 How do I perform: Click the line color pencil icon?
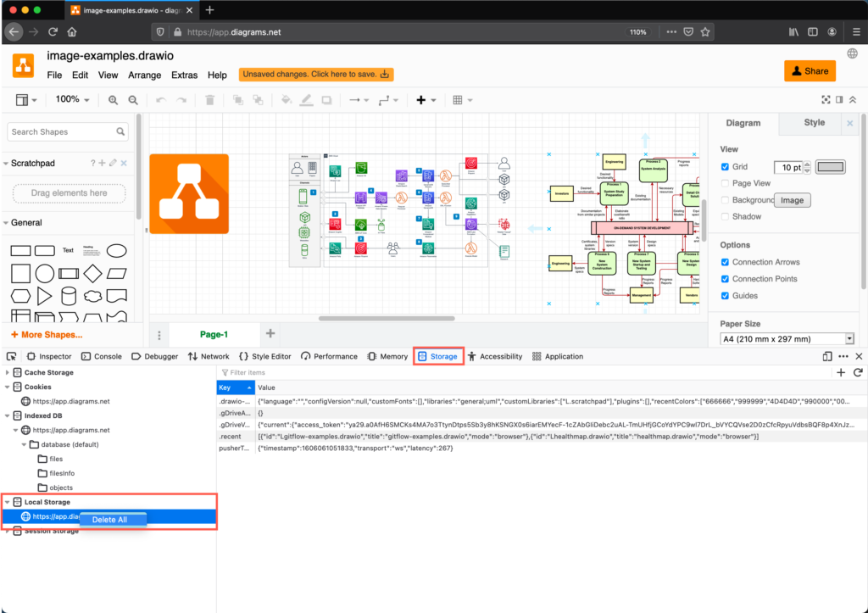pyautogui.click(x=306, y=100)
